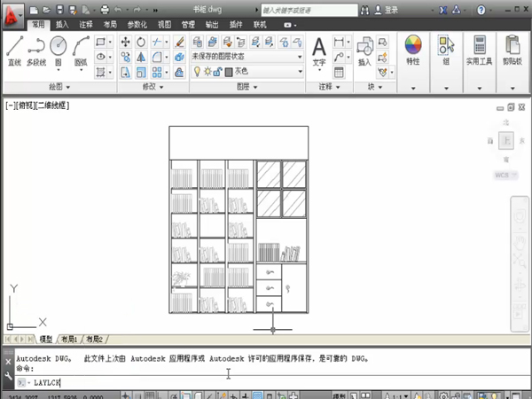Click the [俯视] view control

coord(26,106)
